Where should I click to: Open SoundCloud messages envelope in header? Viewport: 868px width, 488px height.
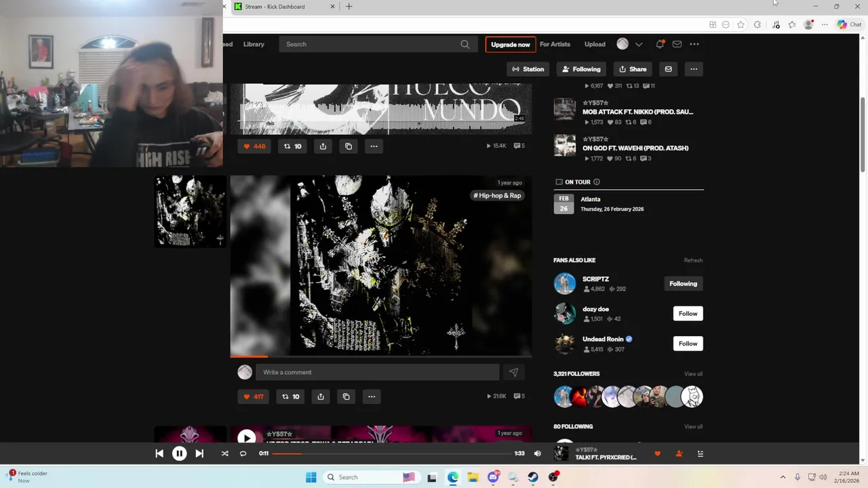(x=677, y=44)
